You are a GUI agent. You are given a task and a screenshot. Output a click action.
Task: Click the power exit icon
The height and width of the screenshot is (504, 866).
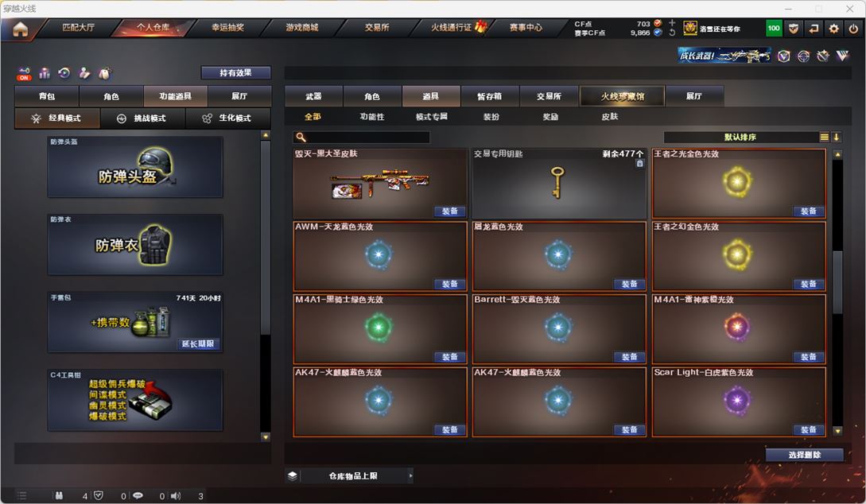[853, 29]
